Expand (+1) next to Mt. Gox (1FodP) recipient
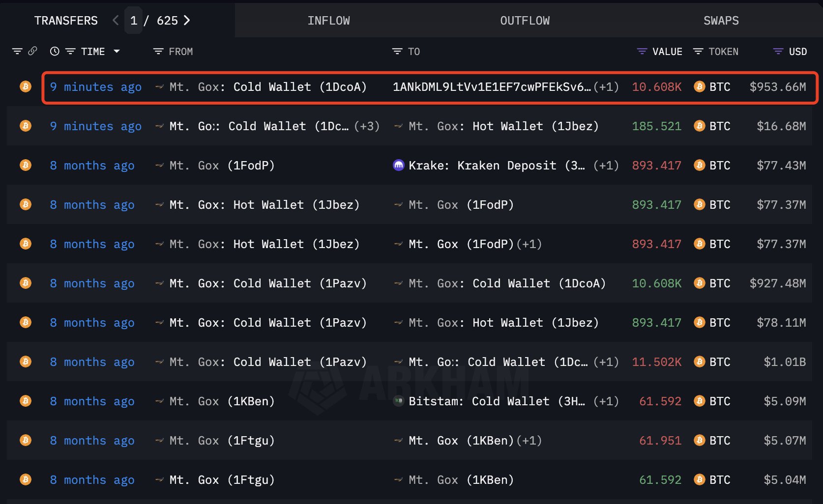823x504 pixels. click(529, 244)
